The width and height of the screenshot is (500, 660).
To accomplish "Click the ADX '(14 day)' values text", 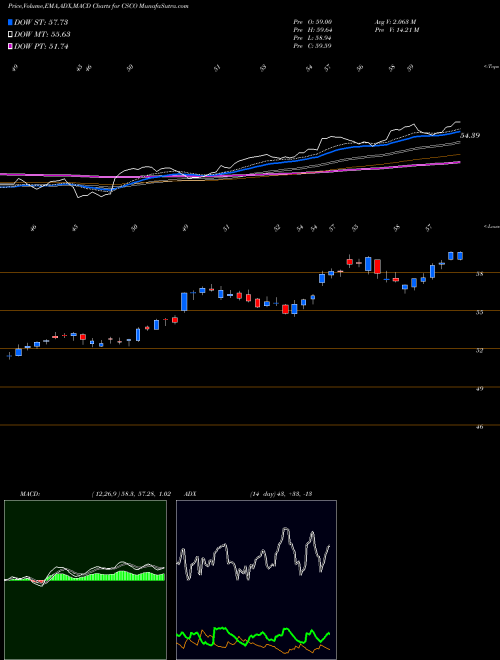I will tap(281, 494).
